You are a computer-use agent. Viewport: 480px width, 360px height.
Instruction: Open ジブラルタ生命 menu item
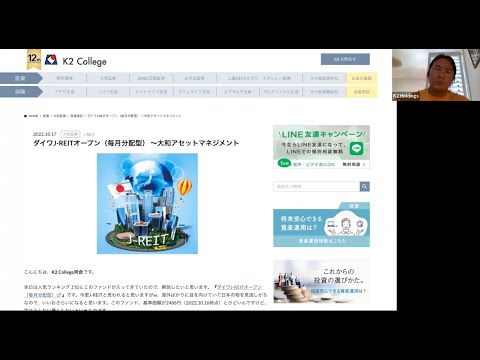click(238, 91)
